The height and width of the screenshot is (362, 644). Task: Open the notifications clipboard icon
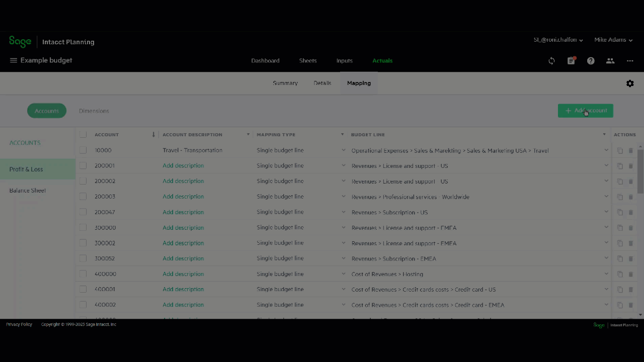pos(571,61)
